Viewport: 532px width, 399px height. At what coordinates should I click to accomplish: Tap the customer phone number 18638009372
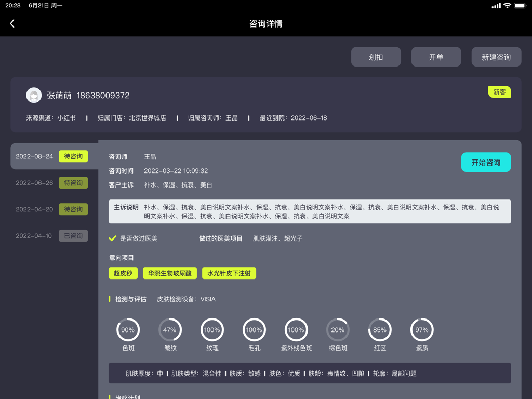point(105,95)
